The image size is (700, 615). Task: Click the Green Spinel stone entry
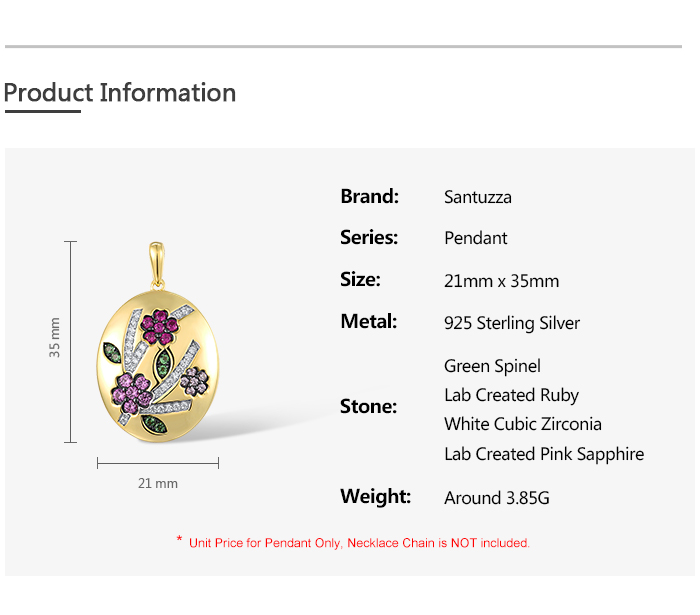click(492, 366)
